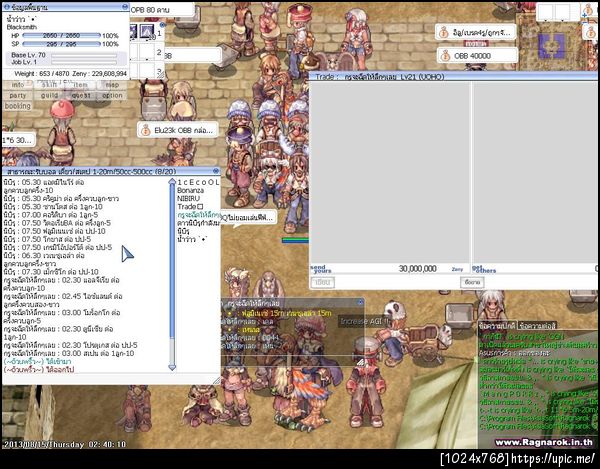600x469 pixels.
Task: Click the shop sign speech bubble beside chat member list
Action: click(x=248, y=218)
